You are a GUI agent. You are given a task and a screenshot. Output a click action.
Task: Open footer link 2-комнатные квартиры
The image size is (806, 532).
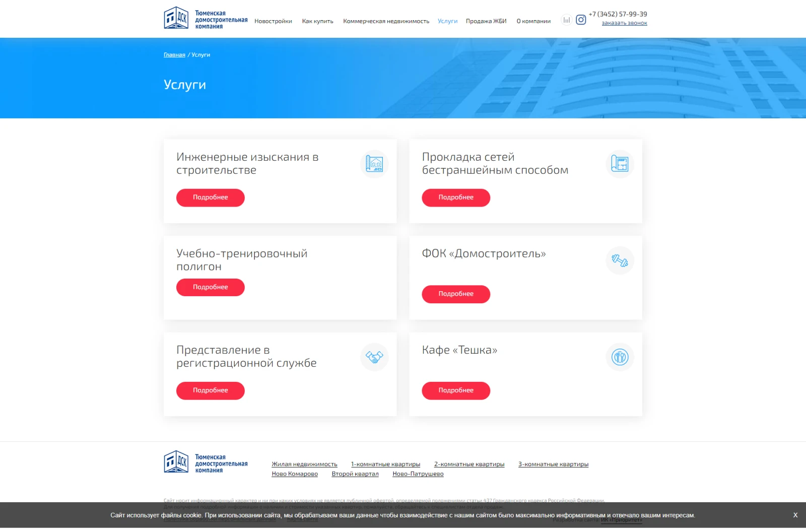(x=469, y=464)
